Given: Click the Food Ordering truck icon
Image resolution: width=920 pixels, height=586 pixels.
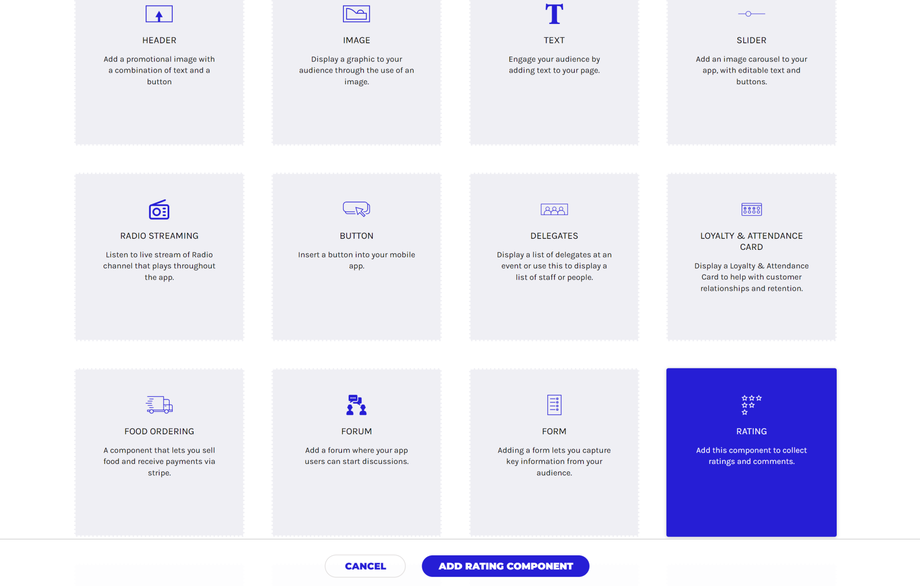Looking at the screenshot, I should coord(159,405).
